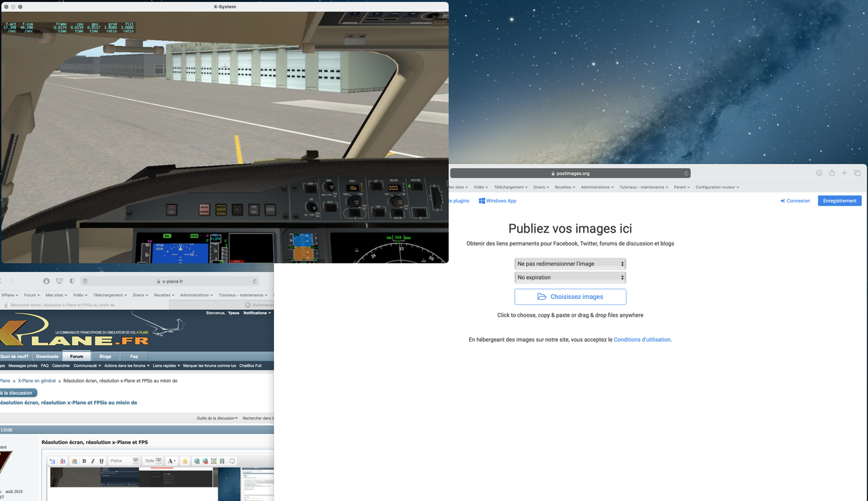Expand 'Actions dans les forums' menu
868x501 pixels.
click(127, 365)
